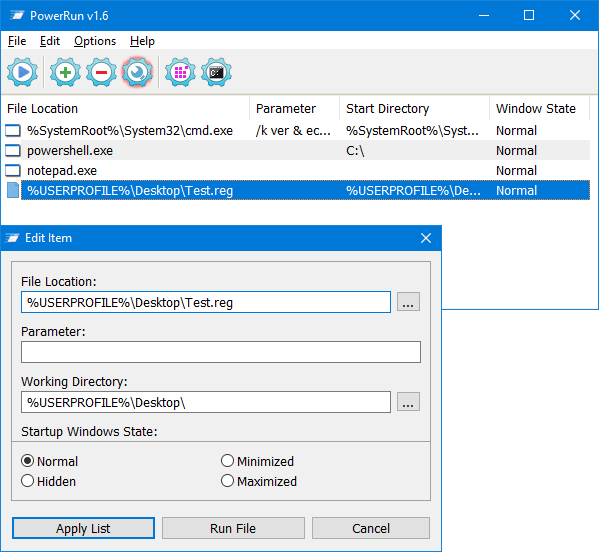
Task: Click the Working Directory input field
Action: coord(206,402)
